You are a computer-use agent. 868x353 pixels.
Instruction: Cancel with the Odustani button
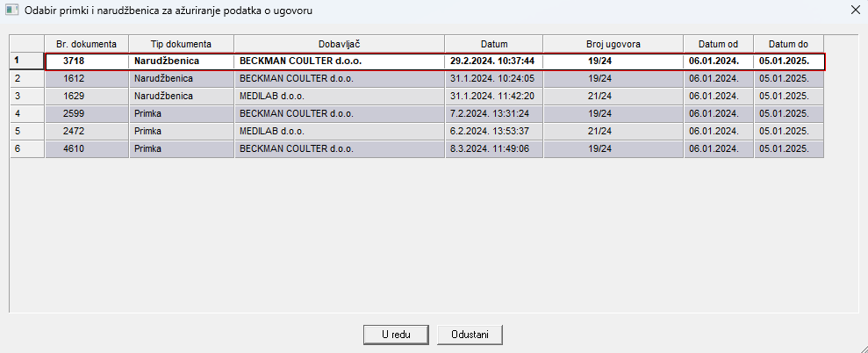(470, 335)
